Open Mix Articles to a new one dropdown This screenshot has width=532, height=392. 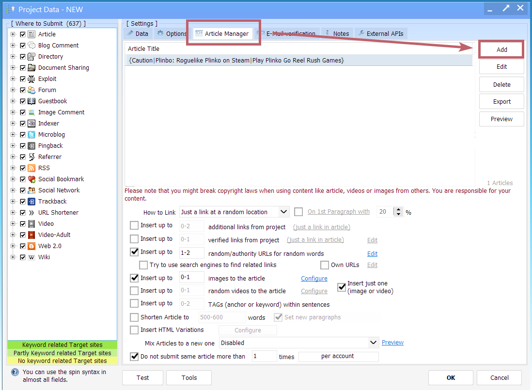(373, 343)
